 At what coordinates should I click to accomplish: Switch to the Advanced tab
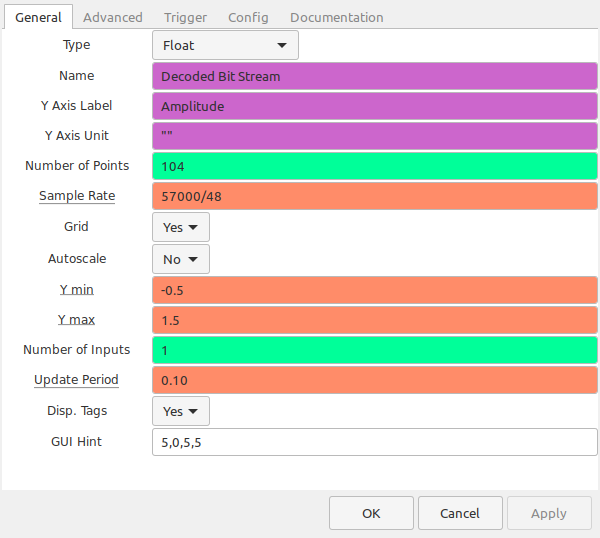click(112, 18)
